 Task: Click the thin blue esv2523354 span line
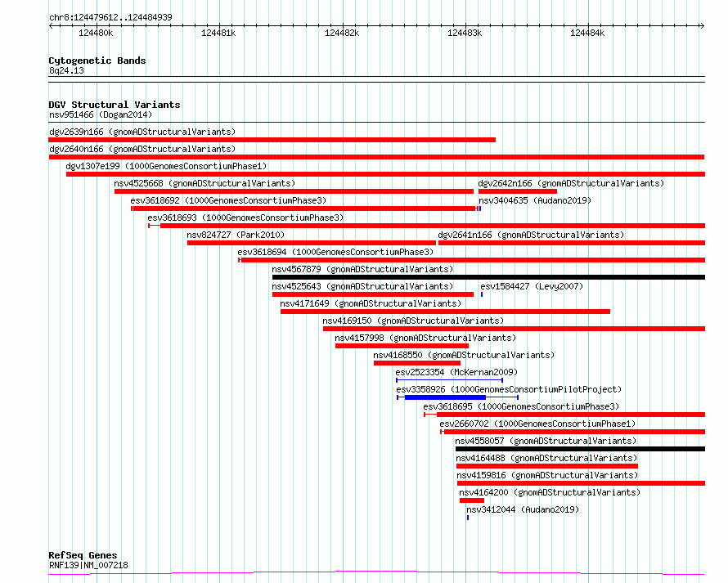coord(449,380)
